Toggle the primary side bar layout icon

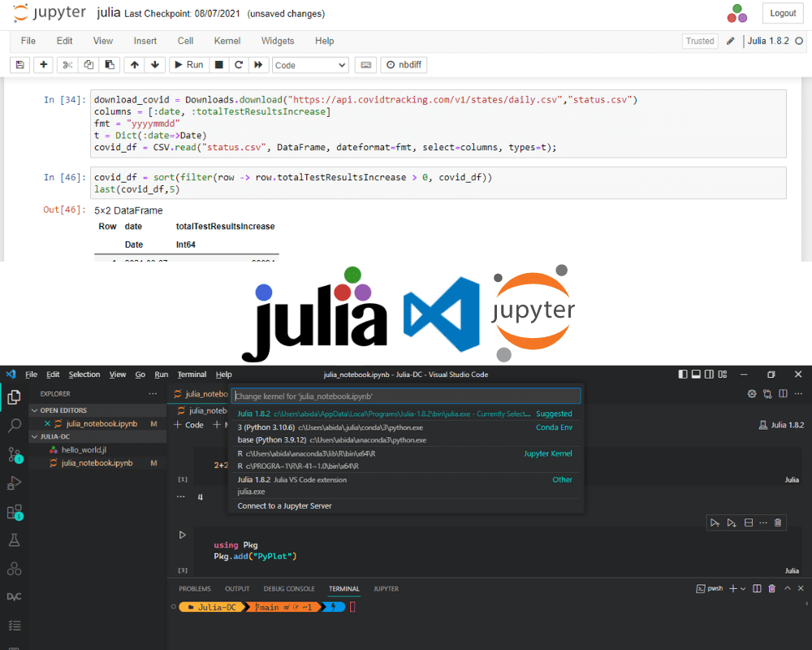[x=683, y=375]
